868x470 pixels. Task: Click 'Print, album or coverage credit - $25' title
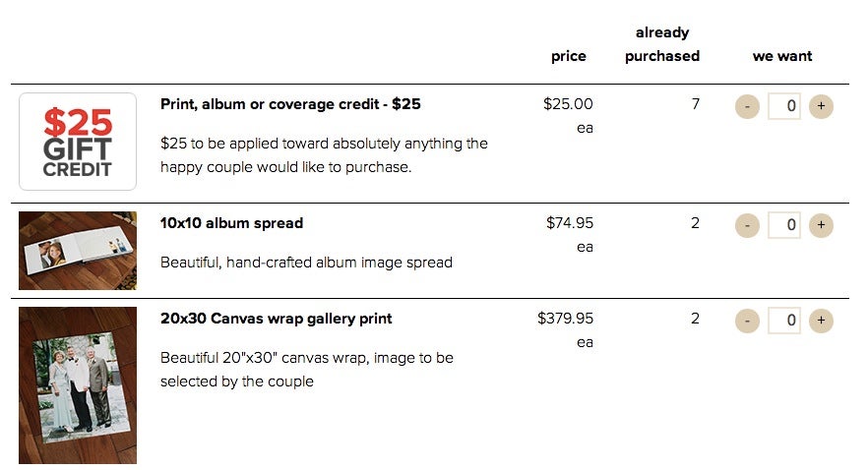(290, 104)
